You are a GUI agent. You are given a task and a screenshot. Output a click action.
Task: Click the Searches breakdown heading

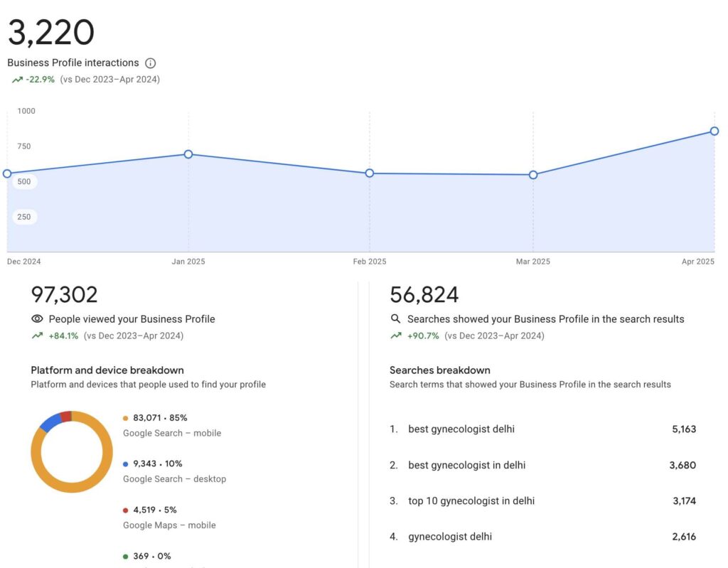click(439, 370)
